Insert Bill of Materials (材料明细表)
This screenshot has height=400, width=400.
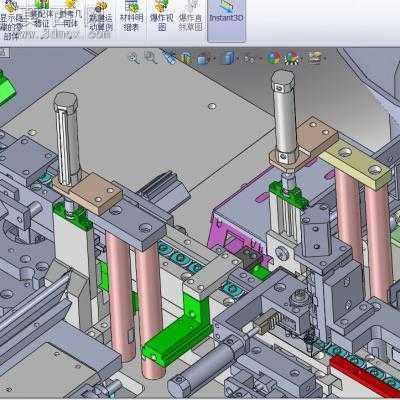click(x=131, y=17)
